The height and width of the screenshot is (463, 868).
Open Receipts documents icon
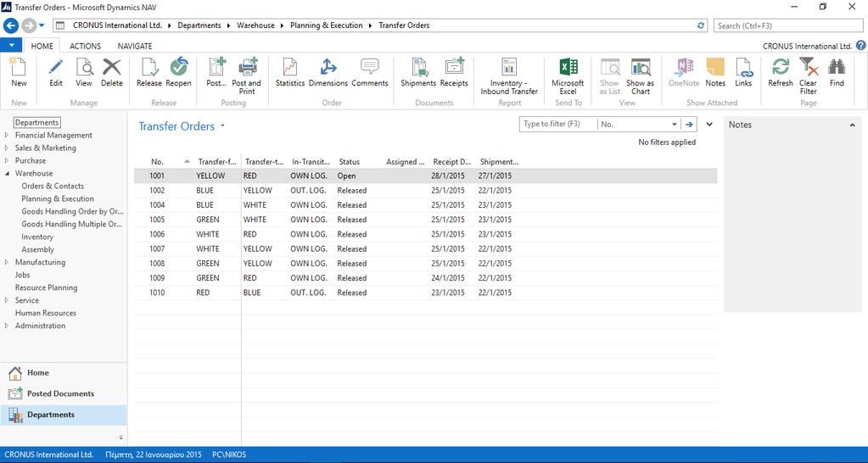[454, 66]
